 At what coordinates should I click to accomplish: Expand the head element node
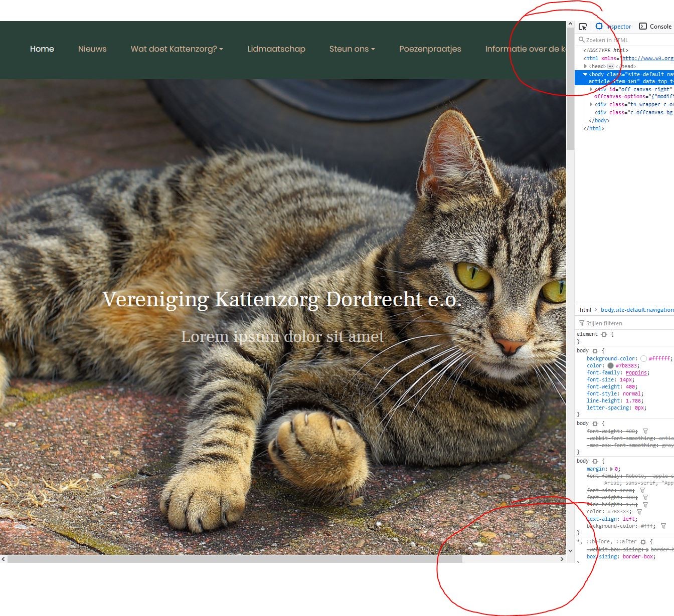pos(585,66)
